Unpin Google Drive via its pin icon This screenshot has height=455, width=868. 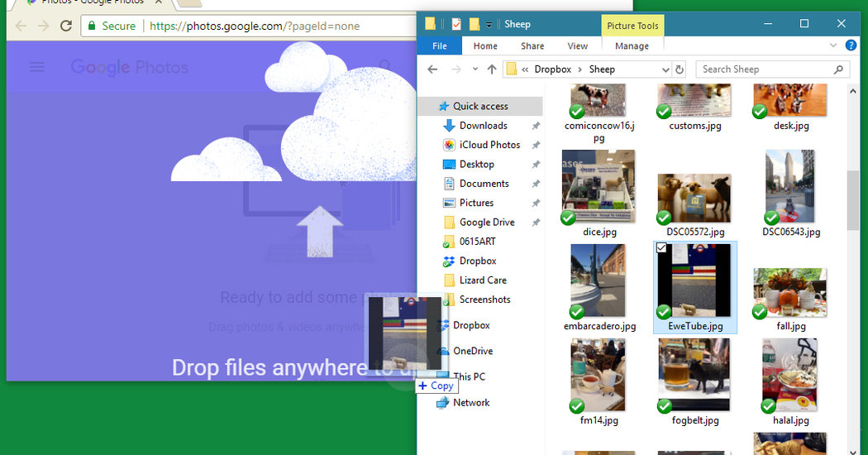click(536, 223)
